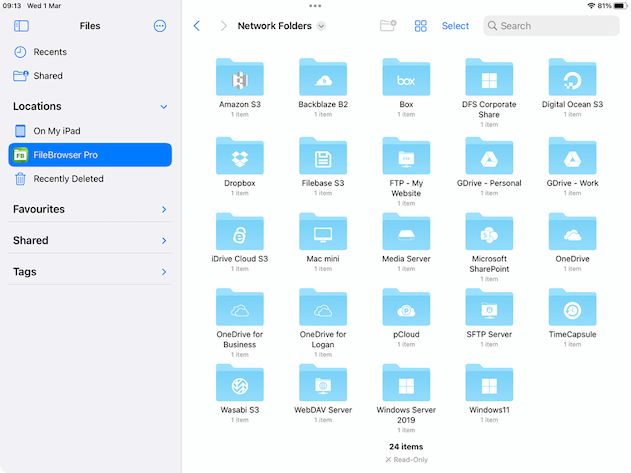Image resolution: width=631 pixels, height=473 pixels.
Task: Toggle the sidebar visibility icon
Action: click(21, 26)
